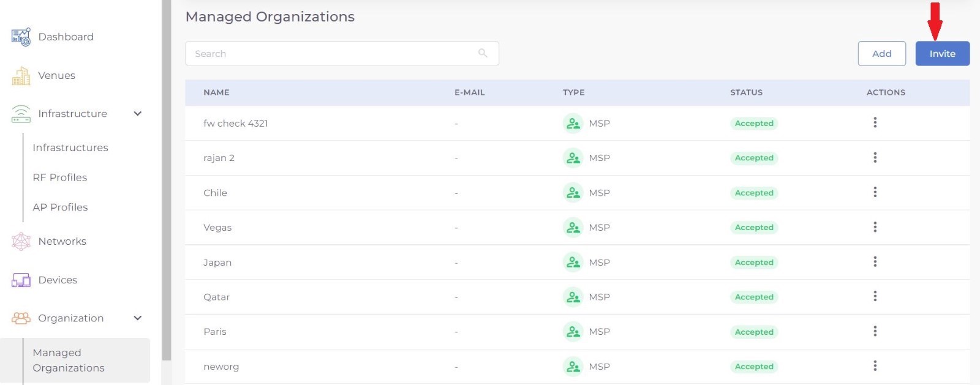Image resolution: width=980 pixels, height=385 pixels.
Task: Select Managed Organizations in sidebar
Action: [x=69, y=360]
